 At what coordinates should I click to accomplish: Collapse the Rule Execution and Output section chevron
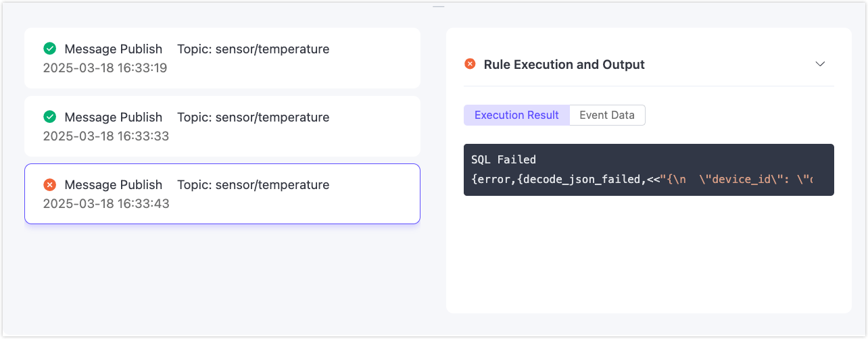[820, 64]
